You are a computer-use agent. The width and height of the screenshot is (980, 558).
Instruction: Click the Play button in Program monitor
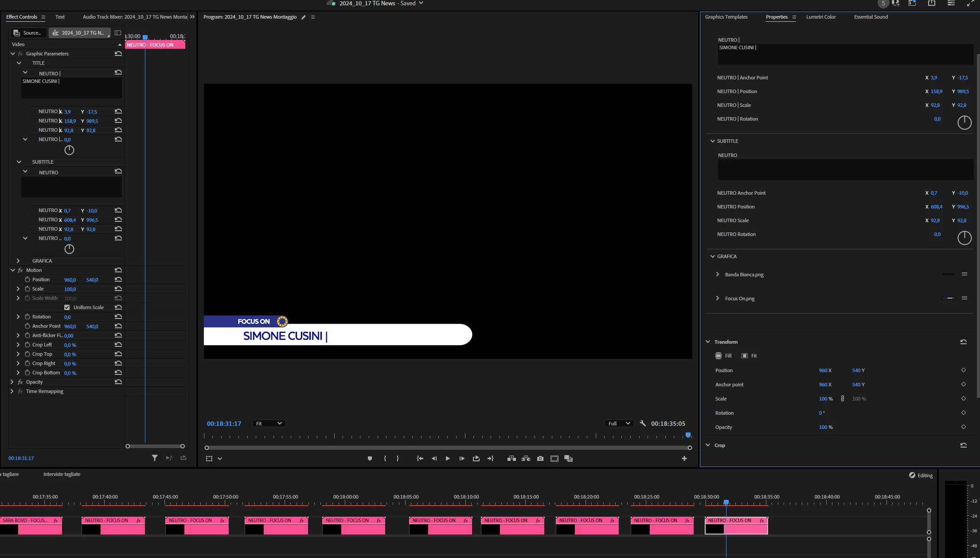(448, 459)
